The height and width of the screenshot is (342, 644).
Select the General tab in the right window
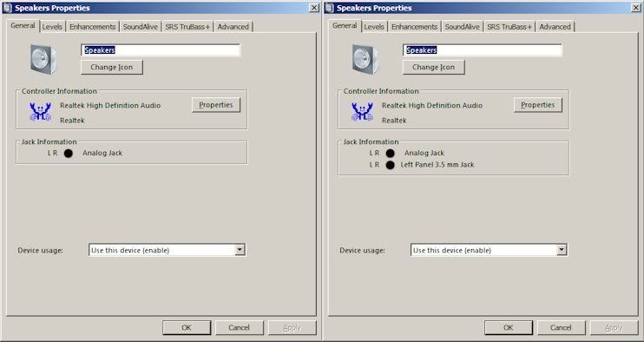(x=345, y=25)
